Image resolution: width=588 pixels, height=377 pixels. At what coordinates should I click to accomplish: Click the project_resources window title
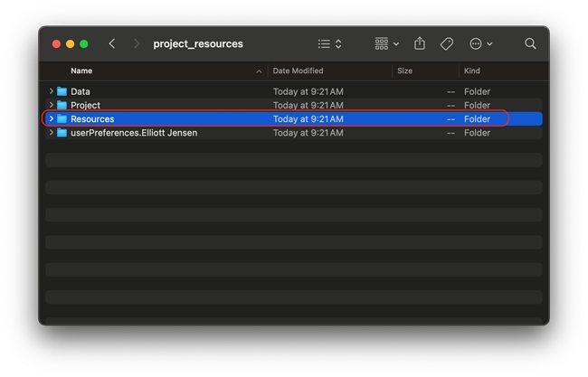pos(198,43)
